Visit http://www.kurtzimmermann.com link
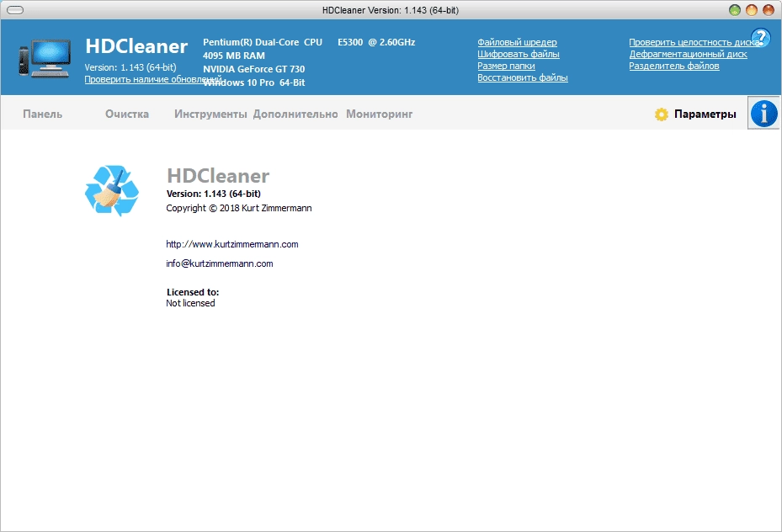The height and width of the screenshot is (532, 782). point(232,244)
